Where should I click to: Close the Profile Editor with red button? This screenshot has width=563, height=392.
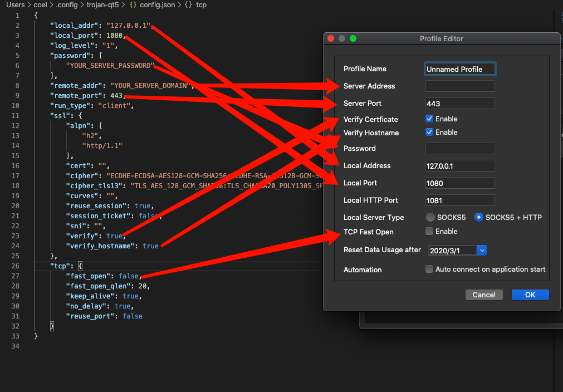331,38
